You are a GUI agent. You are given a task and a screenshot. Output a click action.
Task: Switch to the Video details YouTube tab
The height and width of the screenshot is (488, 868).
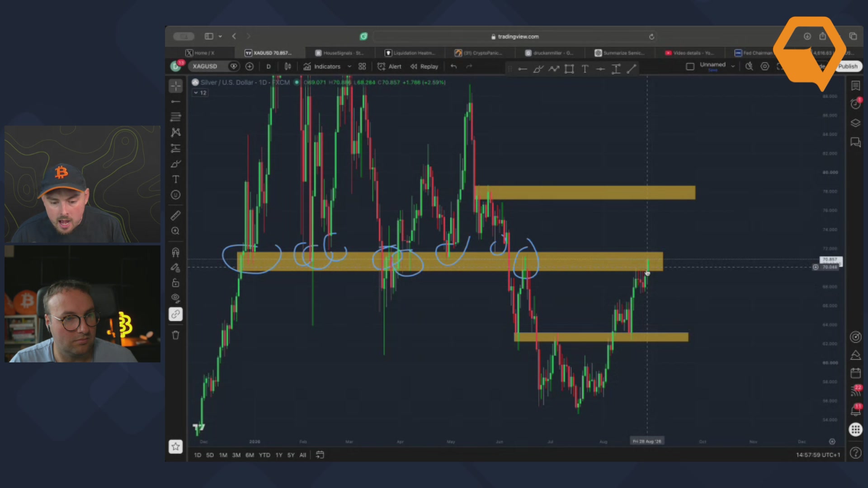[689, 53]
